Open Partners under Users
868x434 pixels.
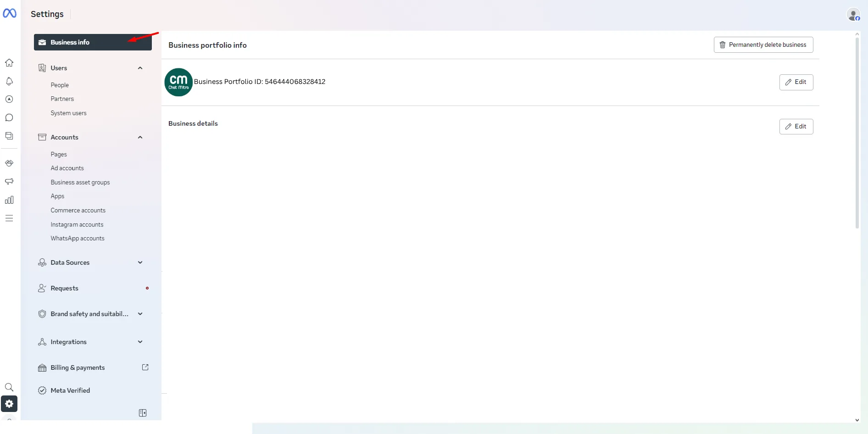coord(62,99)
